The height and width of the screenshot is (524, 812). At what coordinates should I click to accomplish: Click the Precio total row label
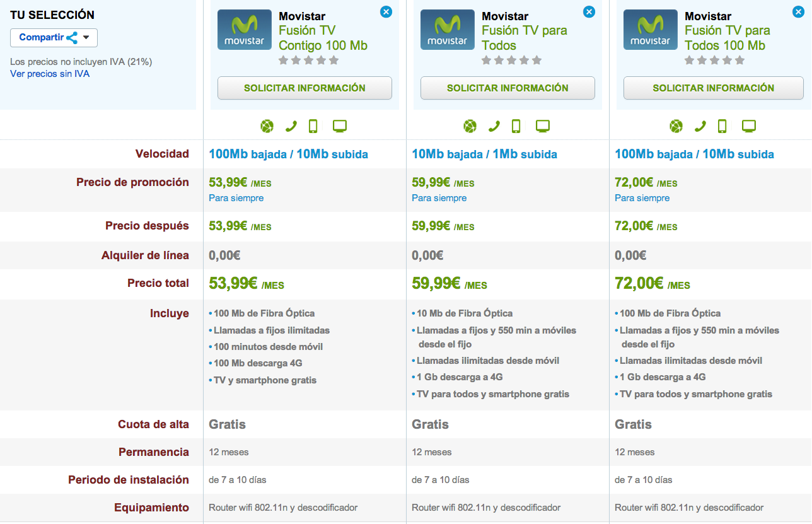point(158,283)
